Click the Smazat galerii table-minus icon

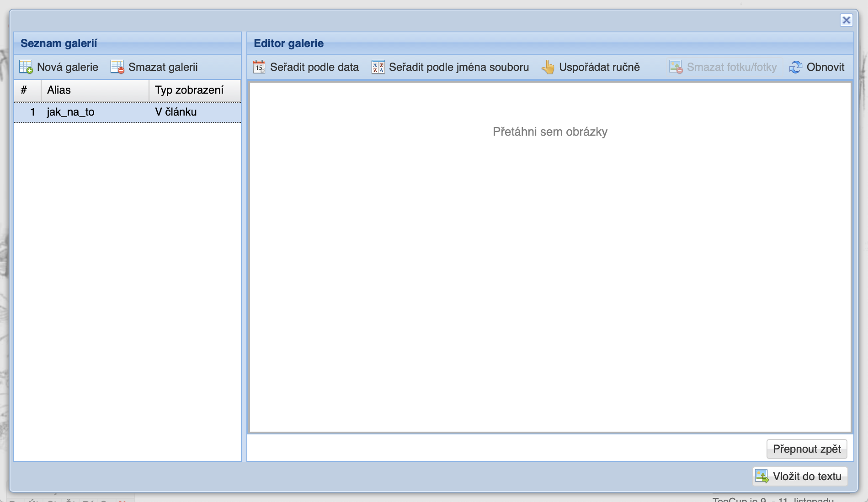pos(117,67)
